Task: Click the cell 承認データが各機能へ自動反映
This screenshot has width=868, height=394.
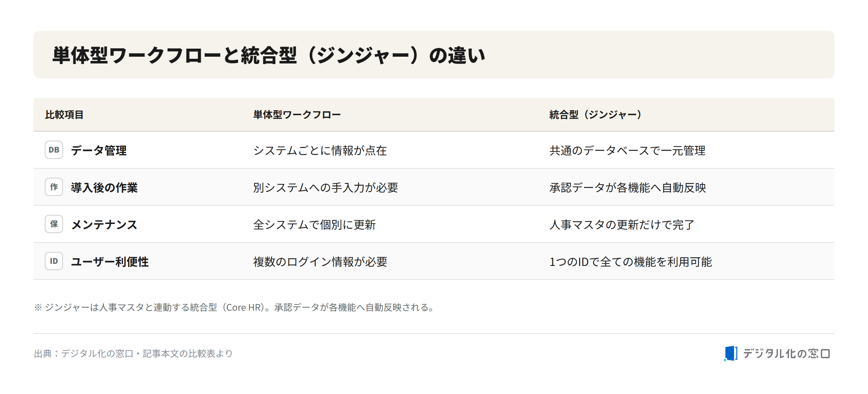Action: (x=628, y=188)
